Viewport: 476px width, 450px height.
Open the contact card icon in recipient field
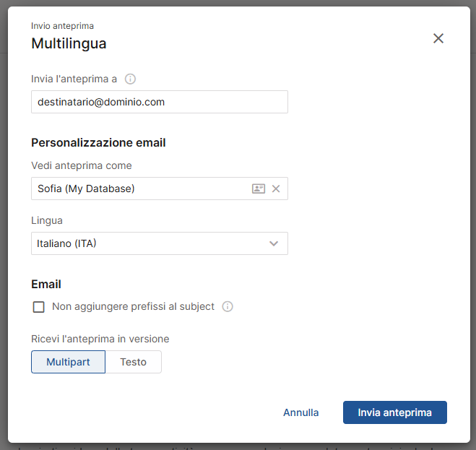click(258, 189)
